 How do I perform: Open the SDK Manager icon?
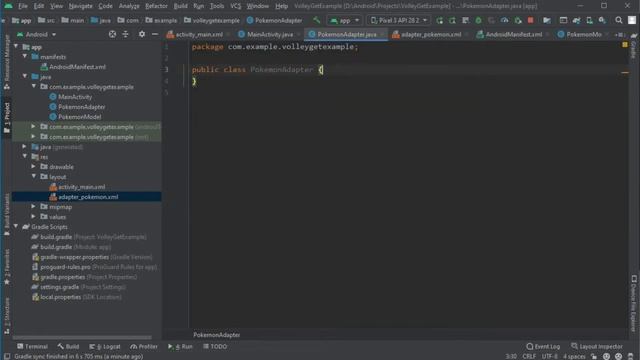tap(602, 20)
